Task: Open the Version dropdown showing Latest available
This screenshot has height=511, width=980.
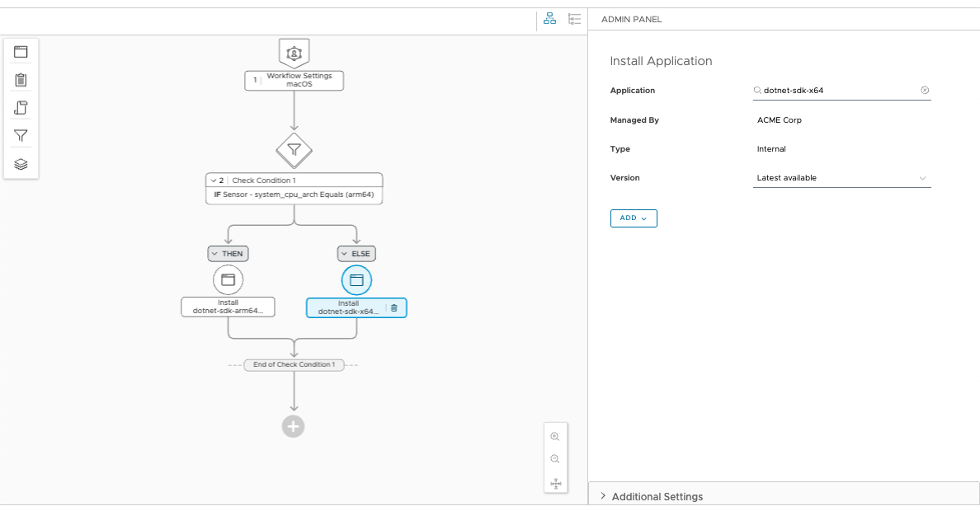Action: click(841, 178)
